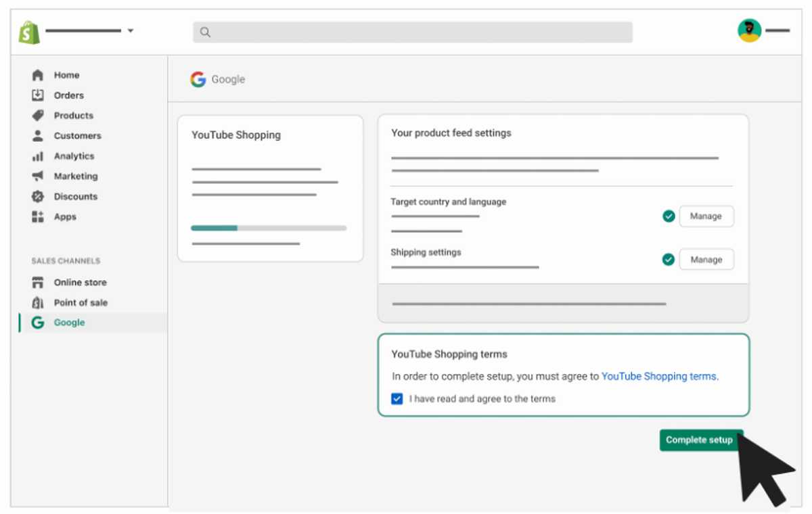Click the Orders inbox icon
Image resolution: width=812 pixels, height=514 pixels.
[x=38, y=95]
